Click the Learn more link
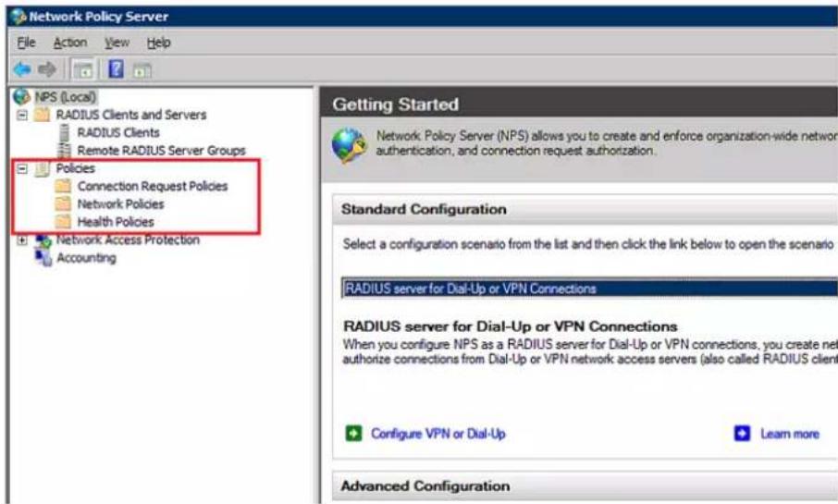 tap(790, 434)
